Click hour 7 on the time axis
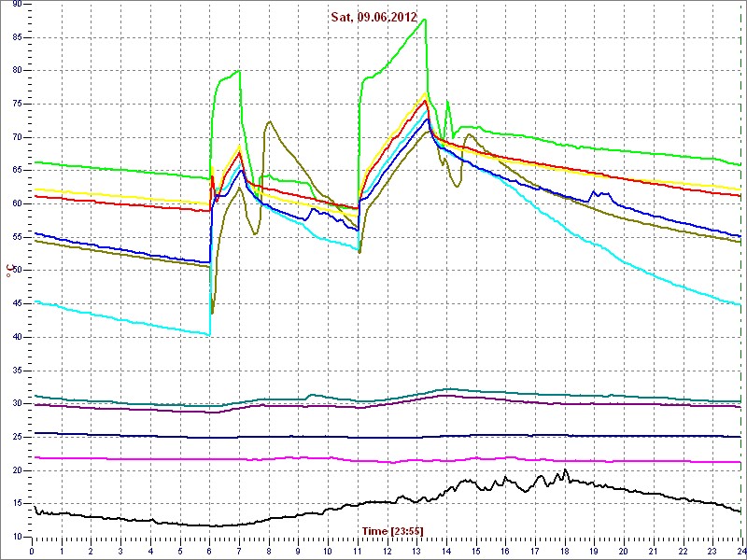 point(239,551)
